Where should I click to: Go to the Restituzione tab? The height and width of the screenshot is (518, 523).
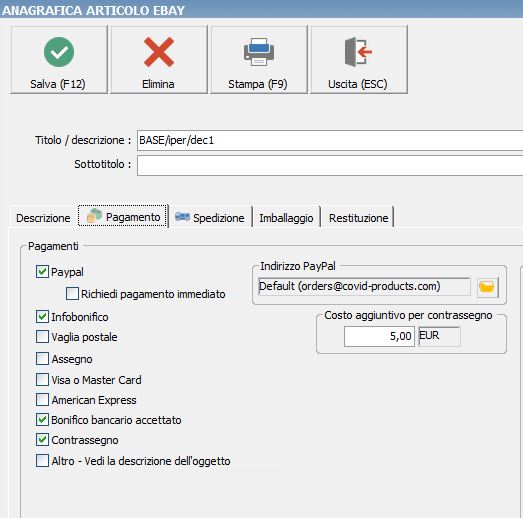click(x=359, y=218)
